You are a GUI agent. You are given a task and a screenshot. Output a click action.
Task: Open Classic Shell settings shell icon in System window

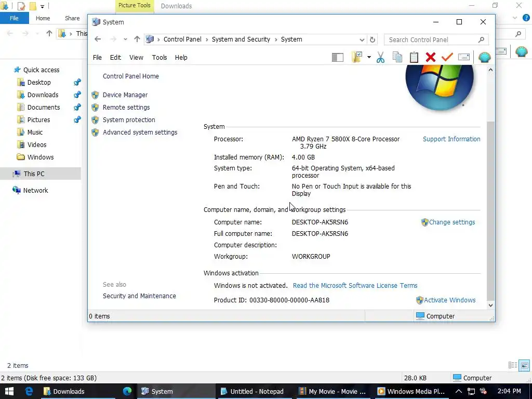(484, 57)
